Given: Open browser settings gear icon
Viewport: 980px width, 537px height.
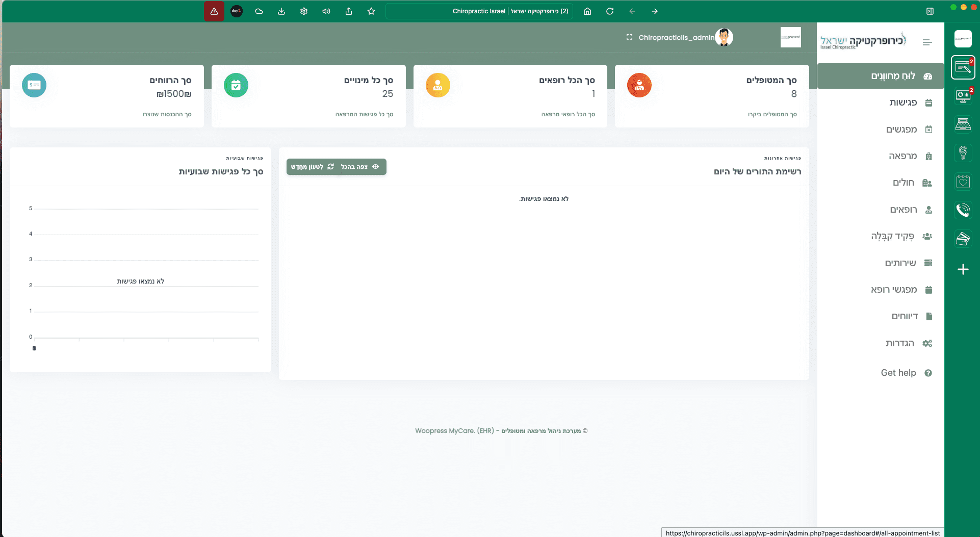Looking at the screenshot, I should [304, 11].
